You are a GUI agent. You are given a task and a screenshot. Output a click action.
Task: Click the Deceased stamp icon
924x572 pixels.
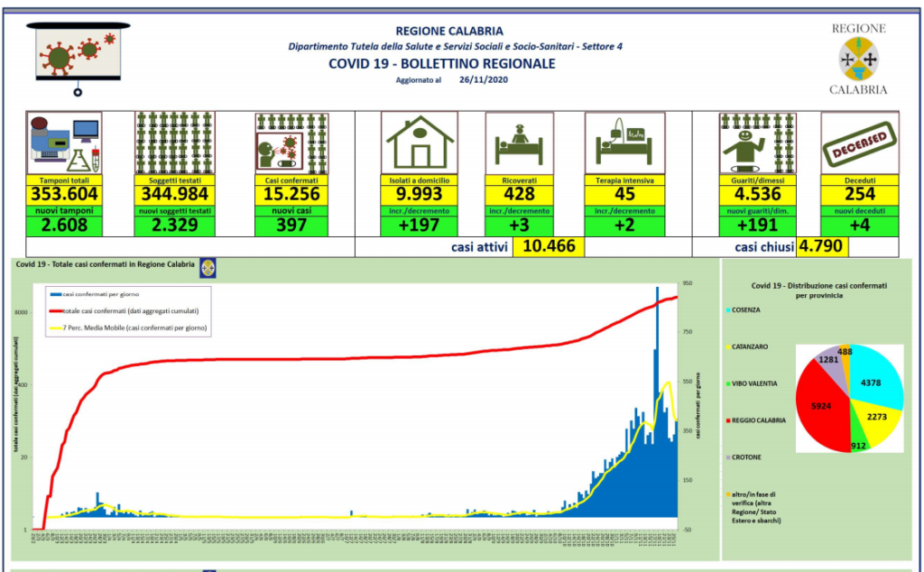point(859,143)
